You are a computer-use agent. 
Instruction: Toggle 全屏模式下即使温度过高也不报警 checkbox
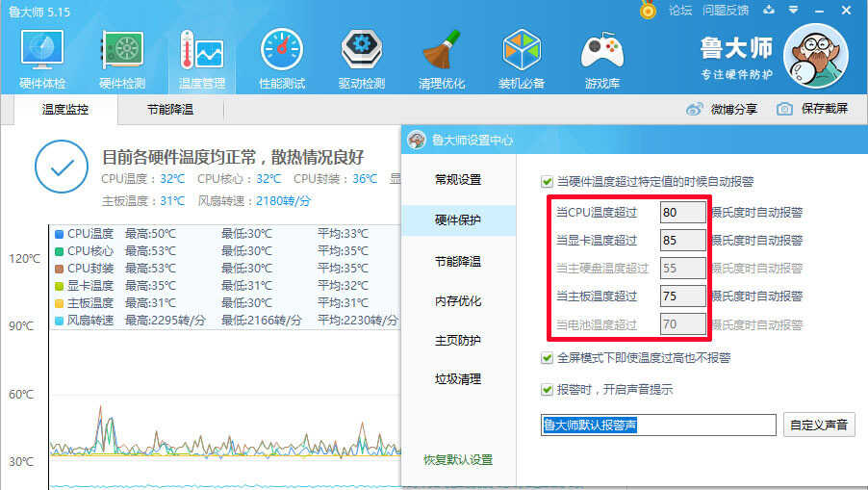[547, 358]
